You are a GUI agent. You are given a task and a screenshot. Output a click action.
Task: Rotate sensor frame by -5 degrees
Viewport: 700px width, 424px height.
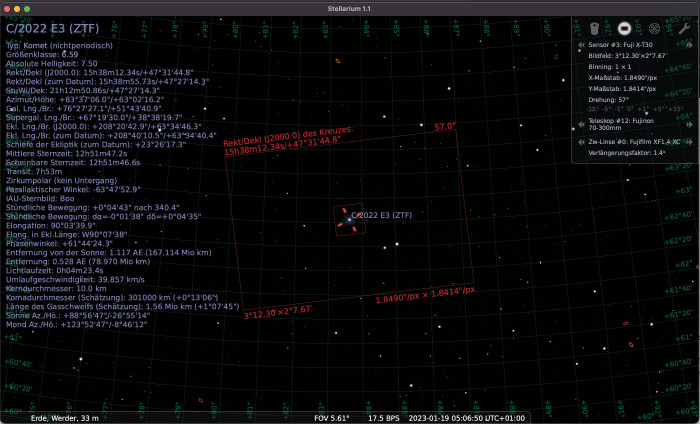tap(608, 109)
